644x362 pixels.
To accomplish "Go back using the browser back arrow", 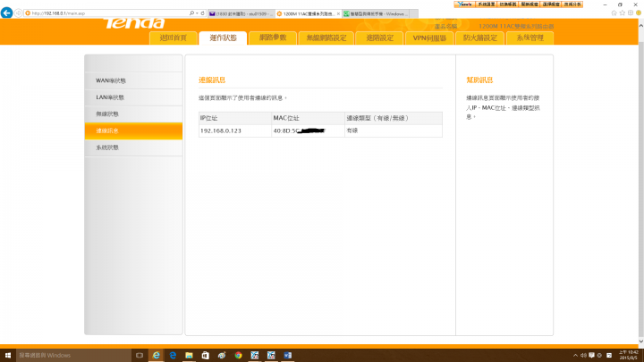I will click(6, 13).
